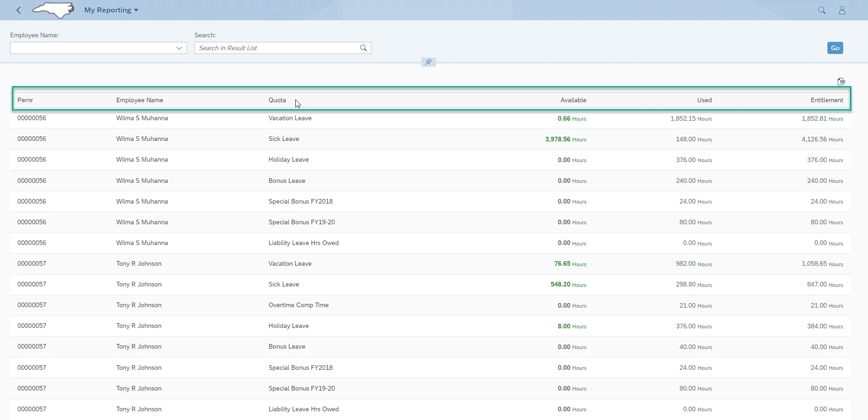Click the magnifier in Result List search
The width and height of the screenshot is (868, 420).
point(363,48)
